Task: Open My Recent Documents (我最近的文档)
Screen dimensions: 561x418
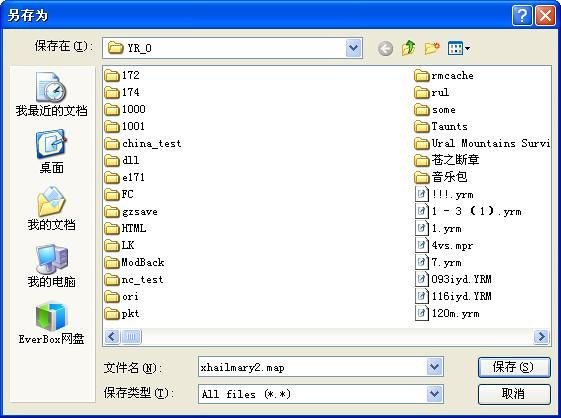Action: pyautogui.click(x=51, y=94)
